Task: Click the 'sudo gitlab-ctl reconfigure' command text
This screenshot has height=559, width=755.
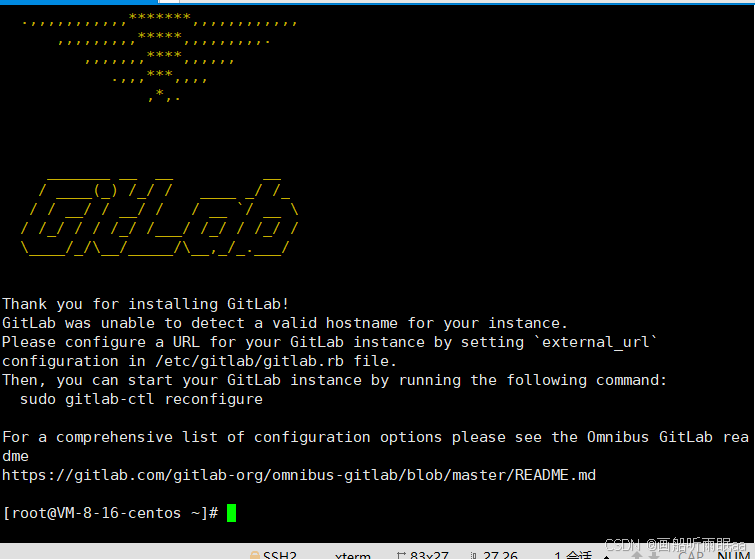Action: pyautogui.click(x=141, y=399)
